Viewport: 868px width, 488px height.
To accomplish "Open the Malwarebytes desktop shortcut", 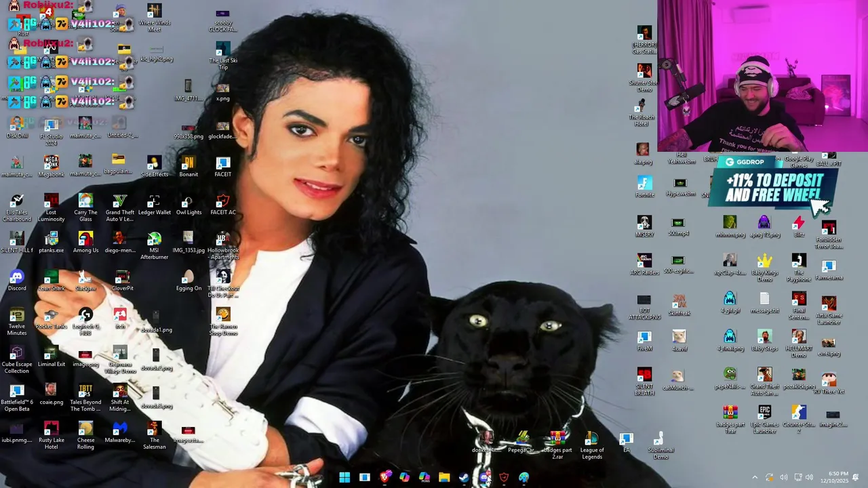I will pyautogui.click(x=120, y=432).
